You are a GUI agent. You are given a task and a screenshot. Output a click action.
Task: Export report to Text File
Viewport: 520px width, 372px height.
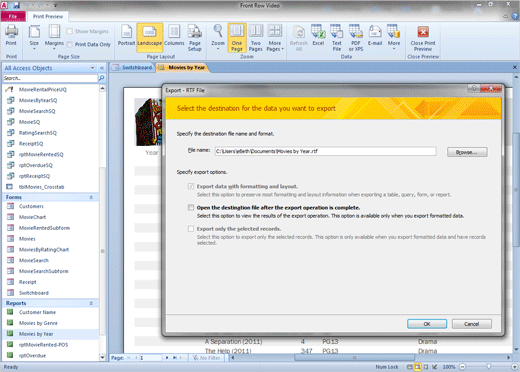(337, 38)
